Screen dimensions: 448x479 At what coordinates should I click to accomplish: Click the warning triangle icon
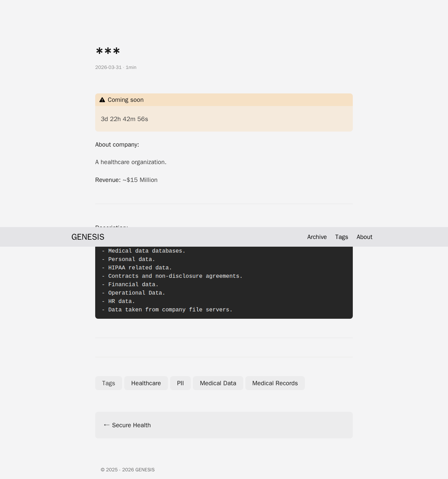(x=102, y=100)
